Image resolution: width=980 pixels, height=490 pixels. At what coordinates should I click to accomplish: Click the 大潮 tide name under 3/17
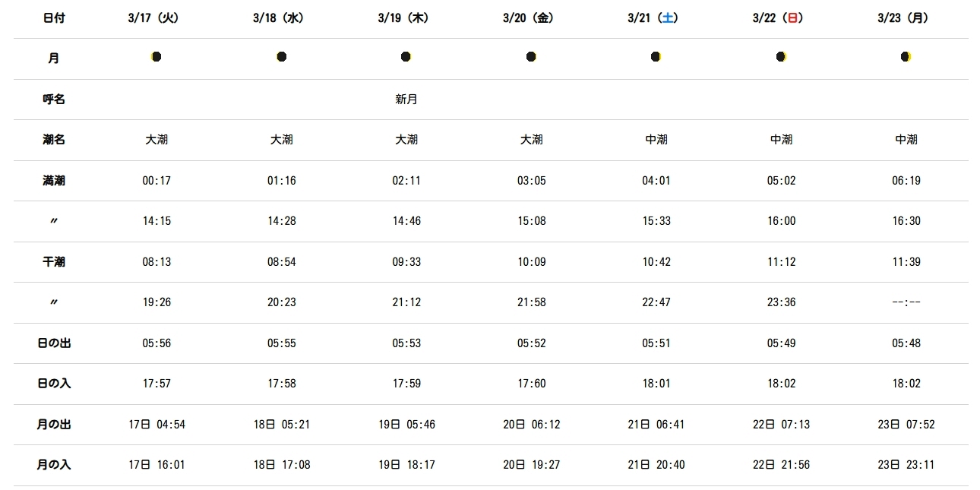156,140
